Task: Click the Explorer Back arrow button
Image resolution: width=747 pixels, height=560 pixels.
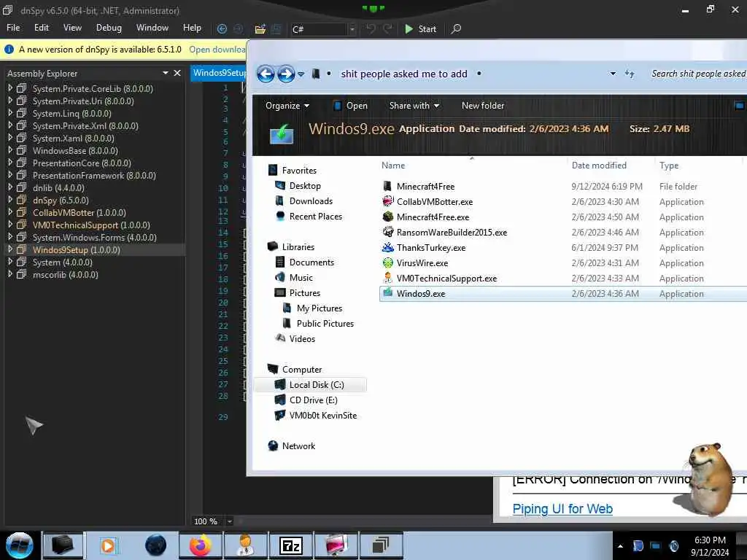Action: coord(266,74)
